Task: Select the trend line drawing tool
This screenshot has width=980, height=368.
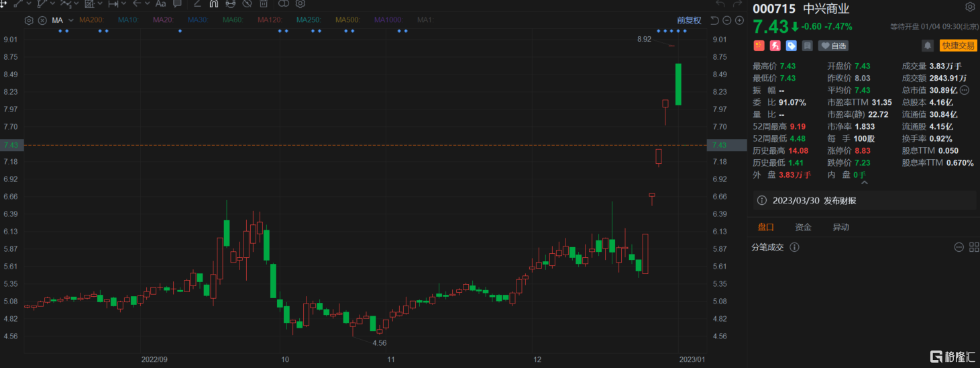Action: click(x=18, y=3)
